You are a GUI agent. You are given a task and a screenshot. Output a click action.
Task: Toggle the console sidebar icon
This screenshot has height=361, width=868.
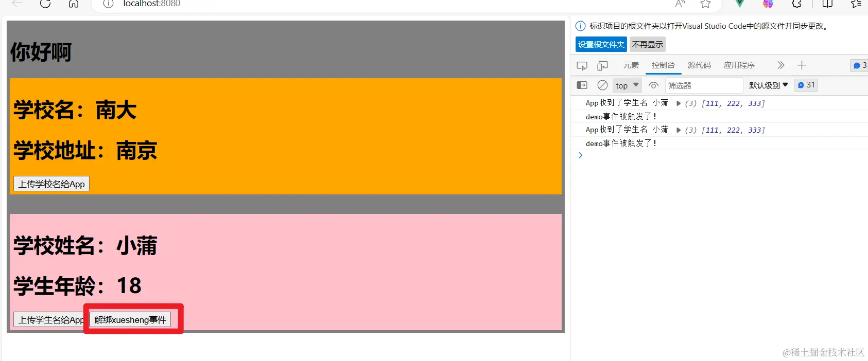tap(582, 85)
